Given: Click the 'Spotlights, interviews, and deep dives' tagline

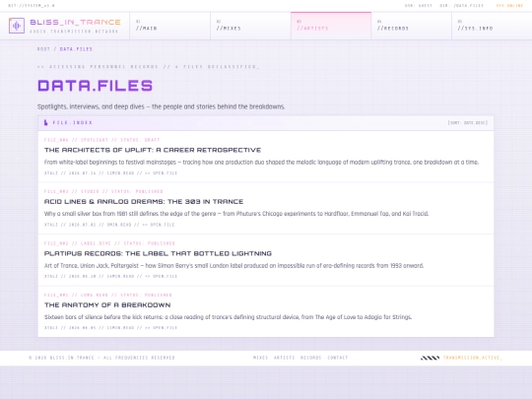Looking at the screenshot, I should pos(161,106).
